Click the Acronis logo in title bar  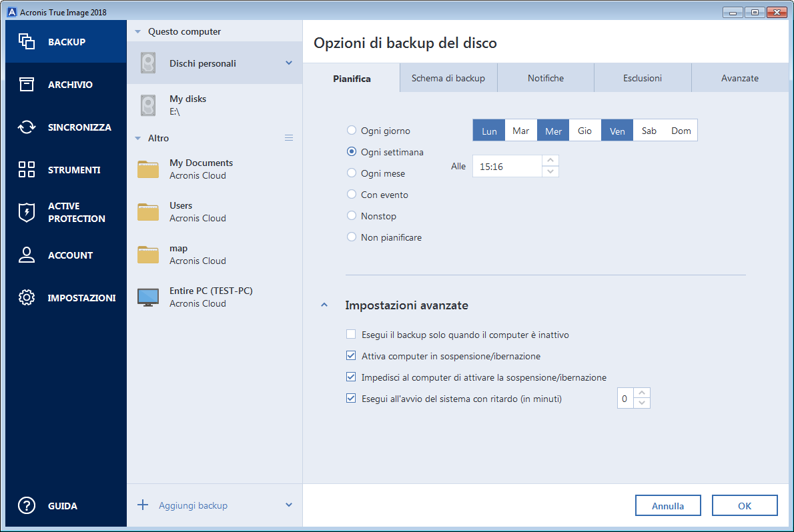(11, 12)
